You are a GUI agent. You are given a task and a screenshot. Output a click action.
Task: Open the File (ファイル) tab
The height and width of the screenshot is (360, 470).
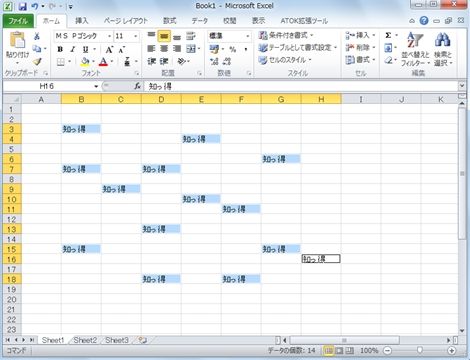[18, 21]
